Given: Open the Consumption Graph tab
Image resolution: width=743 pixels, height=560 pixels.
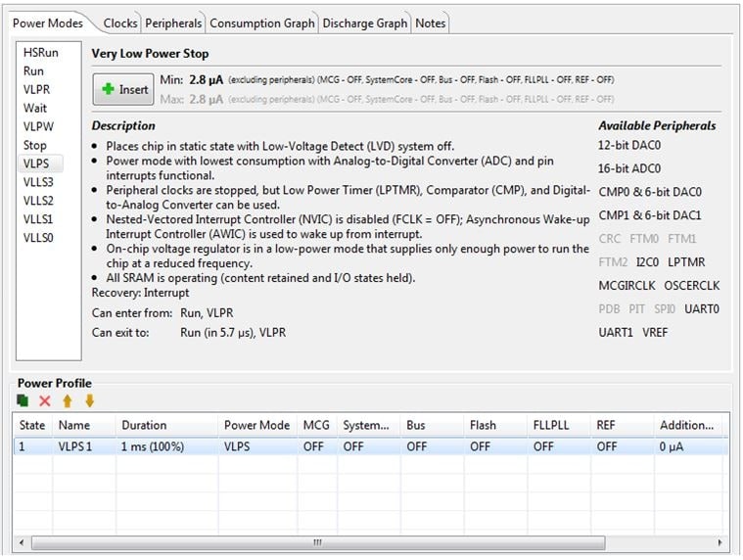Looking at the screenshot, I should click(x=261, y=23).
